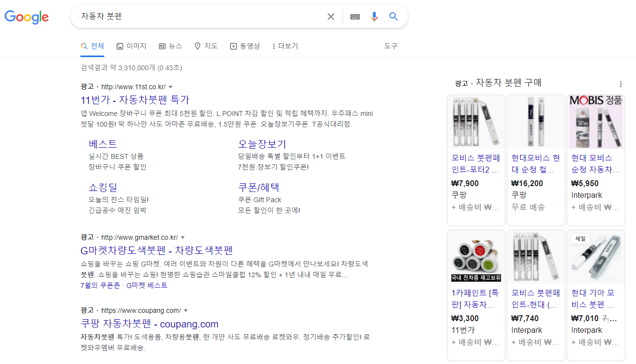Open the 더보기 menu
The height and width of the screenshot is (364, 636).
pyautogui.click(x=285, y=46)
